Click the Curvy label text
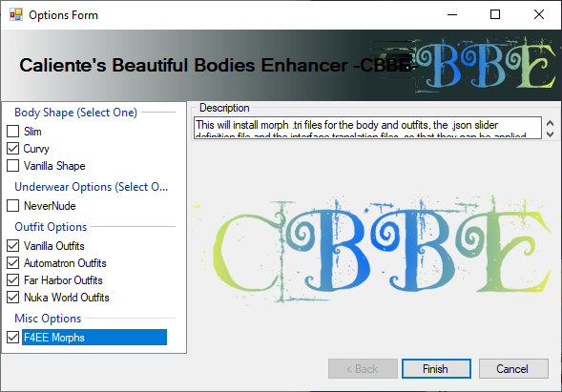The image size is (562, 392). (36, 149)
